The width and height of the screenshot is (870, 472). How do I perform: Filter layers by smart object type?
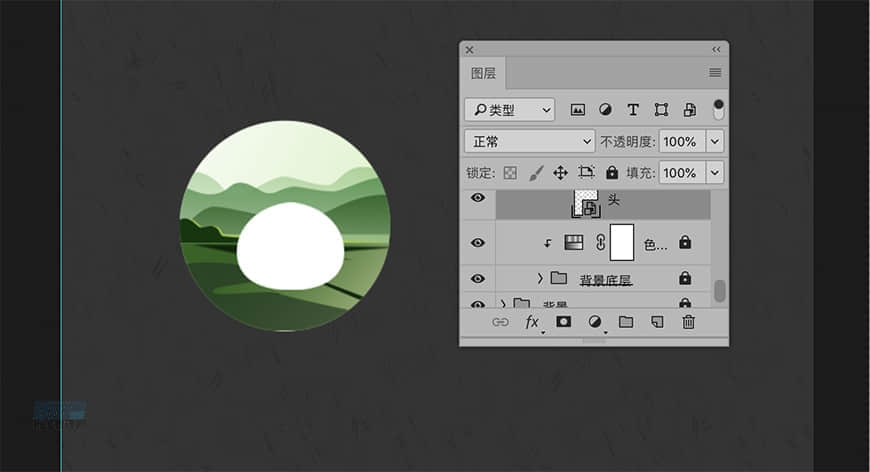click(689, 109)
